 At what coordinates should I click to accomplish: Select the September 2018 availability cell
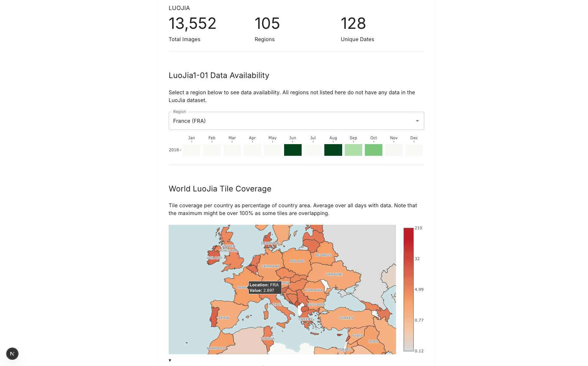click(353, 150)
